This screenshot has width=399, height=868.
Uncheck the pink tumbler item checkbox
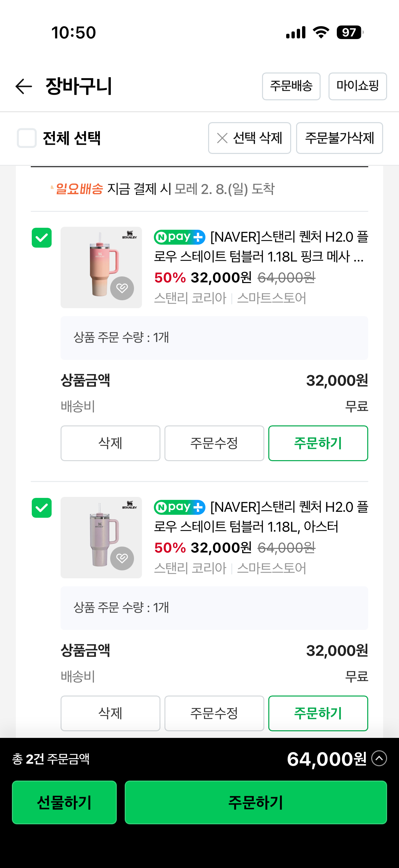[42, 238]
